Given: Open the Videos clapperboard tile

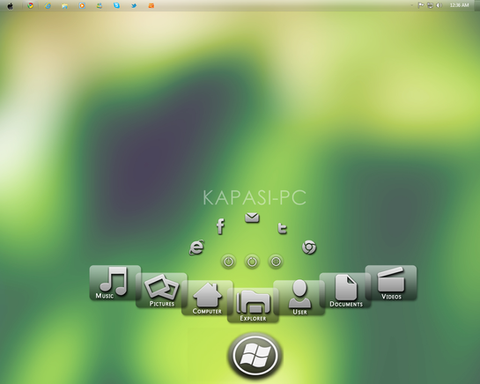Looking at the screenshot, I should (x=391, y=283).
